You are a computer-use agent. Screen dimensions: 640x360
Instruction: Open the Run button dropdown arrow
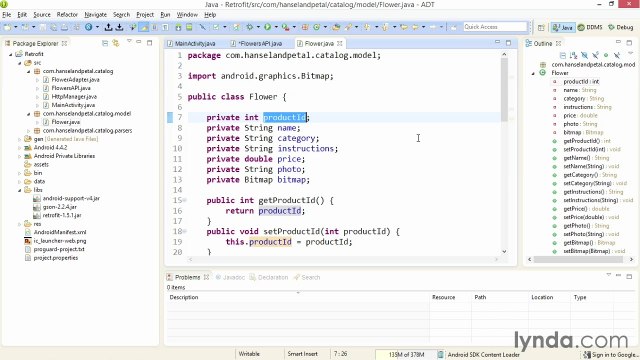pos(276,27)
